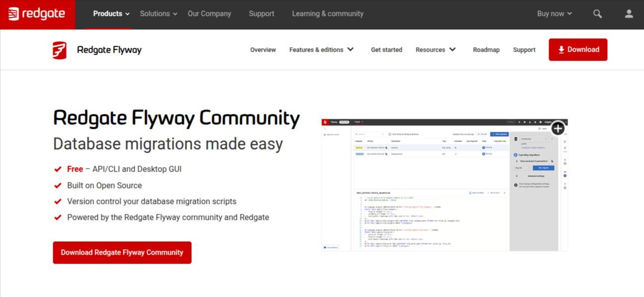This screenshot has height=297, width=644.
Task: Click the red Download button
Action: point(578,50)
